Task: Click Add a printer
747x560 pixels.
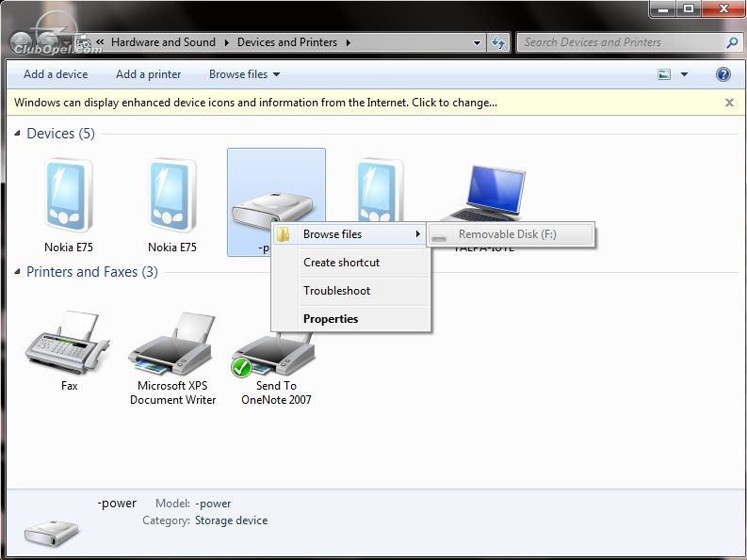Action: pyautogui.click(x=149, y=74)
